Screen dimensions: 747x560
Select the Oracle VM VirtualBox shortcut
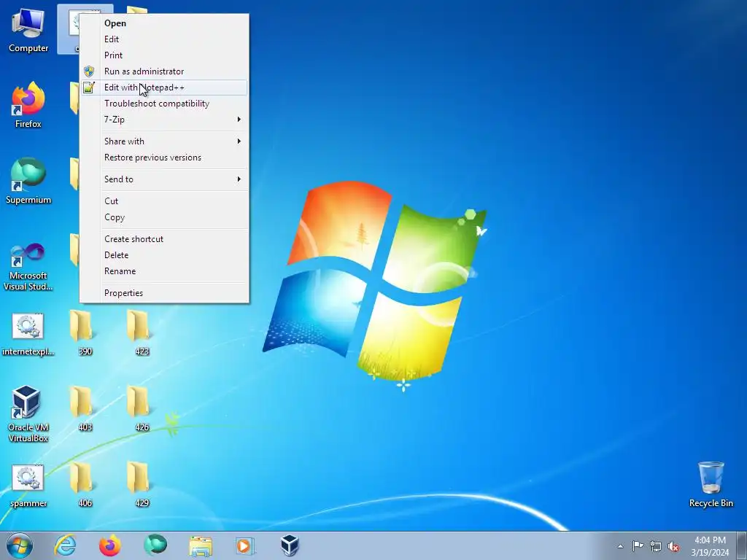(28, 414)
